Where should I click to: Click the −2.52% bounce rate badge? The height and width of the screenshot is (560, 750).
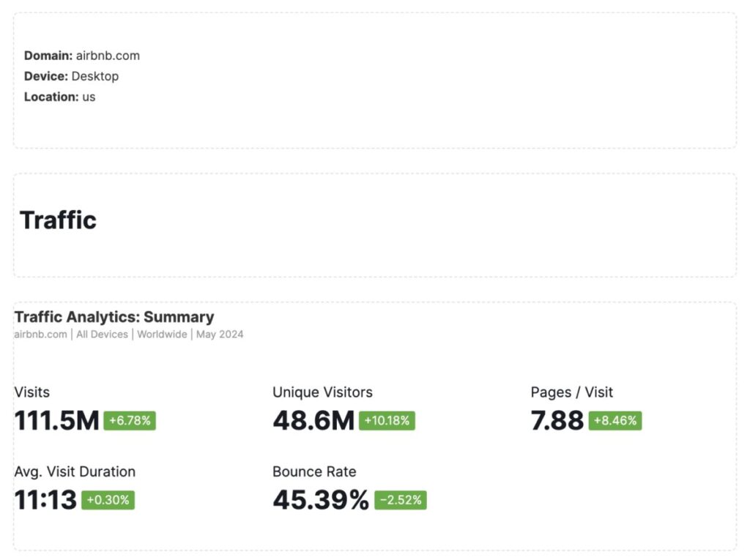coord(401,500)
